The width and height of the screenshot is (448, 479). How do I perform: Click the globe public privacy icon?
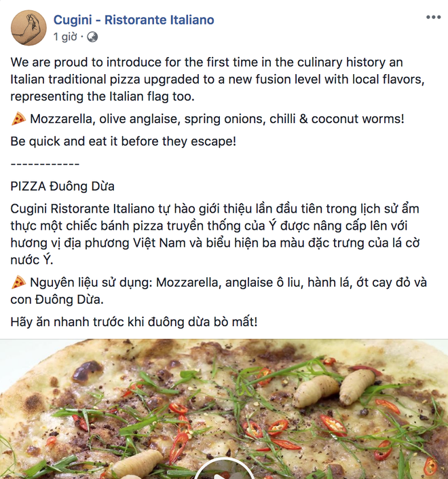[x=92, y=37]
